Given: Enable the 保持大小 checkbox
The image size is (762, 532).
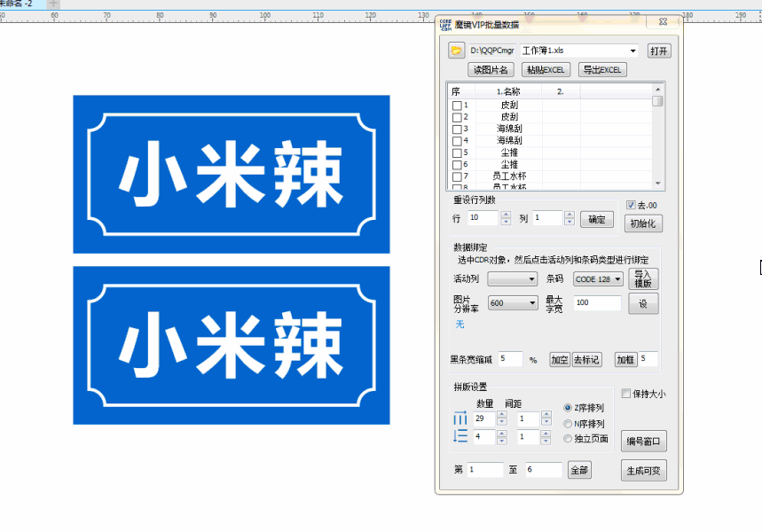Looking at the screenshot, I should point(626,393).
